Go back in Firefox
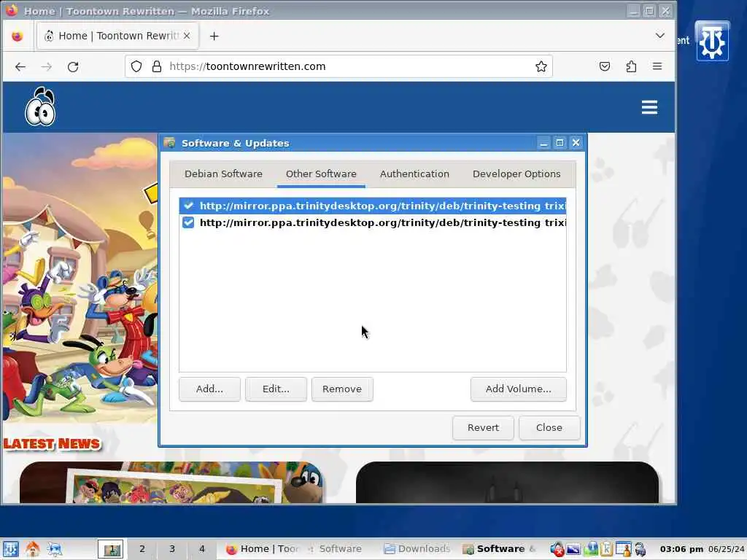The width and height of the screenshot is (747, 560). pos(20,66)
